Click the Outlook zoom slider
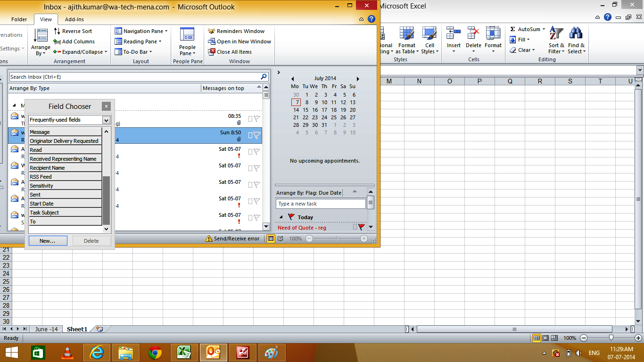This screenshot has height=362, width=644. point(337,239)
